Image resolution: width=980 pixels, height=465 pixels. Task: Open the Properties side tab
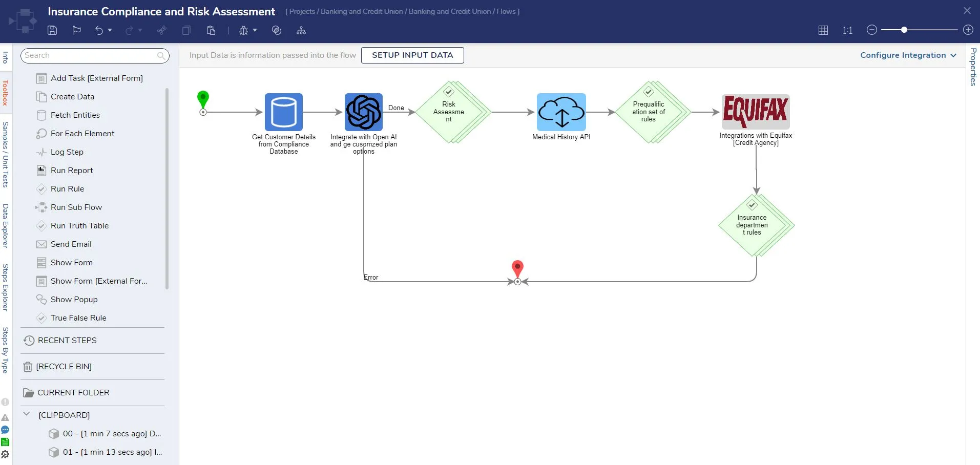973,67
